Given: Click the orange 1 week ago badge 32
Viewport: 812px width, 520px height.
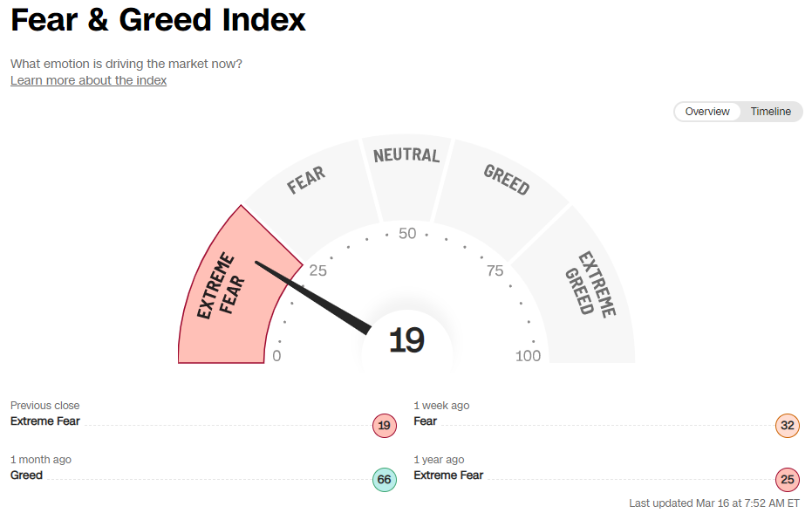Looking at the screenshot, I should click(x=787, y=426).
